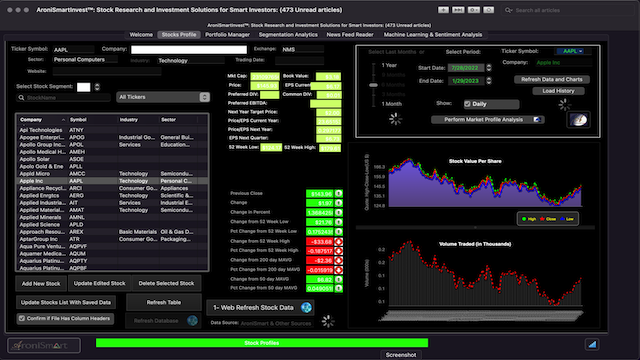Click the magnifier icon in StockName search
The height and width of the screenshot is (360, 640).
pos(21,98)
